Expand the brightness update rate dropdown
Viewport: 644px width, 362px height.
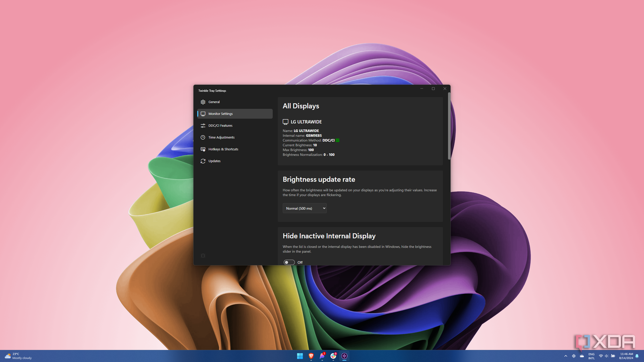click(x=304, y=208)
